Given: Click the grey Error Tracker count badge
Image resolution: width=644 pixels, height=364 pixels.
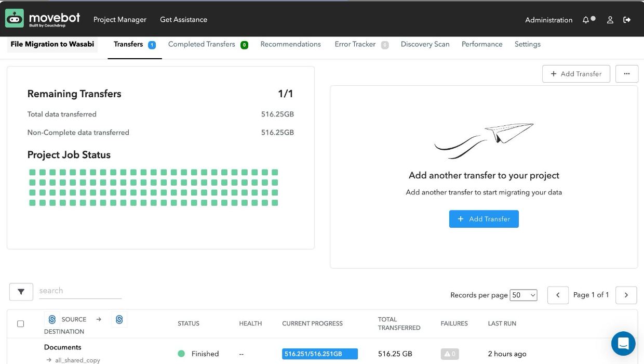Looking at the screenshot, I should [385, 45].
